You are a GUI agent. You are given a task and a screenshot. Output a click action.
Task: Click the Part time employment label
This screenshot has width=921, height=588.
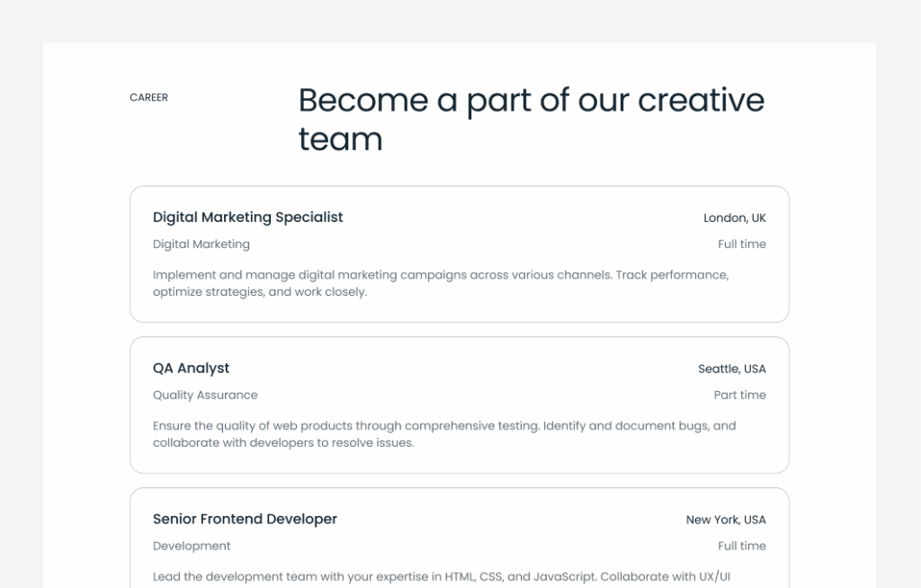(x=739, y=396)
